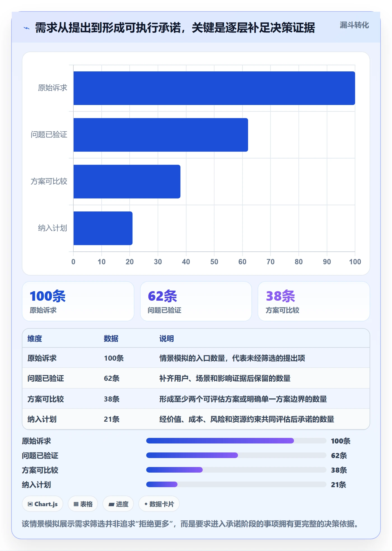Click the footer note starting with 该情景模拟
This screenshot has width=392, height=551.
[190, 524]
